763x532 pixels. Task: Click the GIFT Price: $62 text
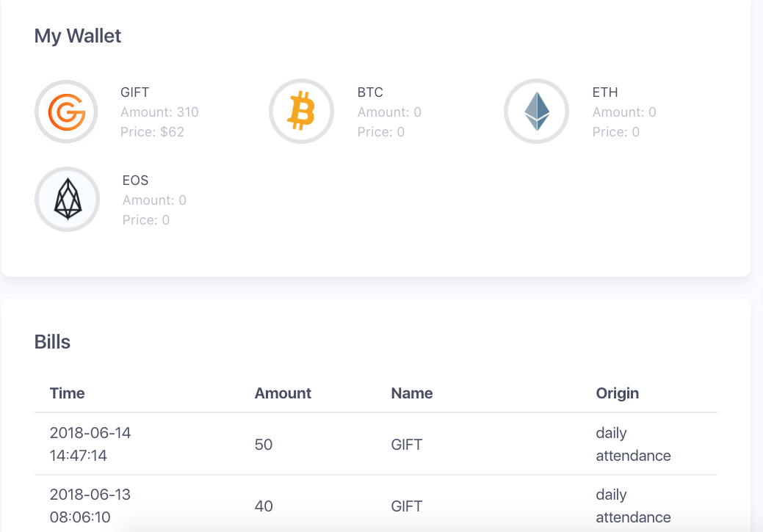[152, 132]
